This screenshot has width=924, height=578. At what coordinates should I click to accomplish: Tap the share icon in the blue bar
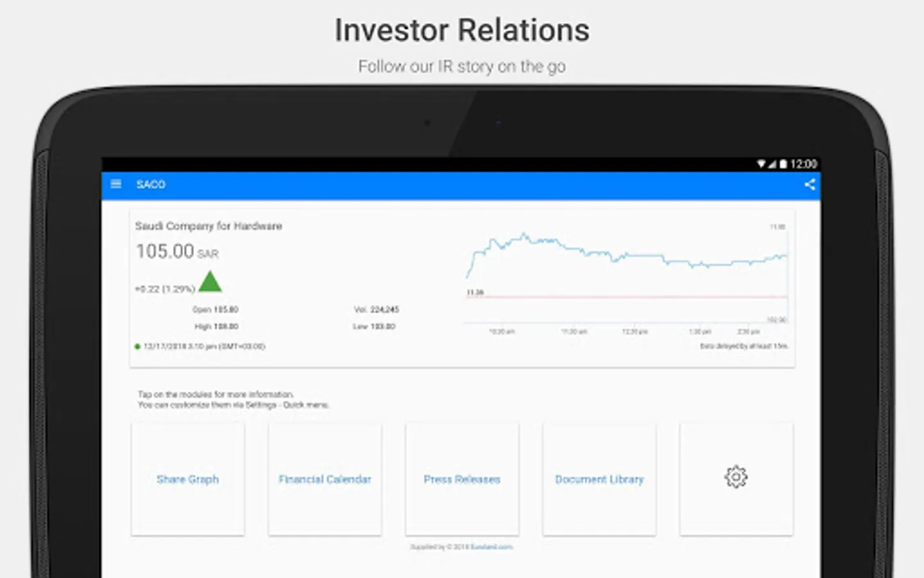[x=810, y=185]
